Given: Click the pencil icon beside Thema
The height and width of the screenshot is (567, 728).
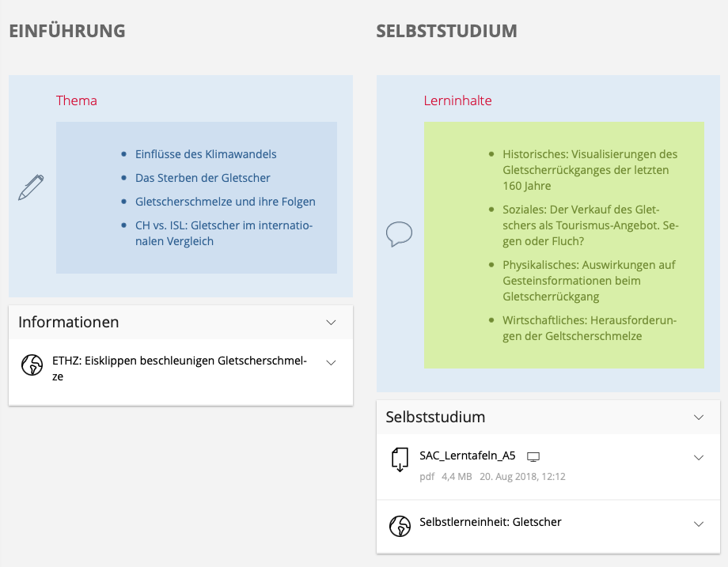Looking at the screenshot, I should [x=31, y=187].
